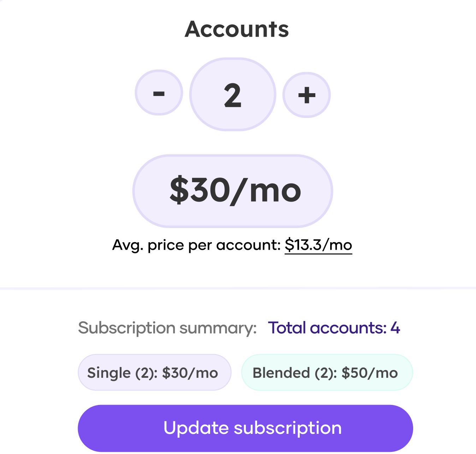The width and height of the screenshot is (476, 454).
Task: Select the Single (2): $30/mo chip
Action: 155,372
